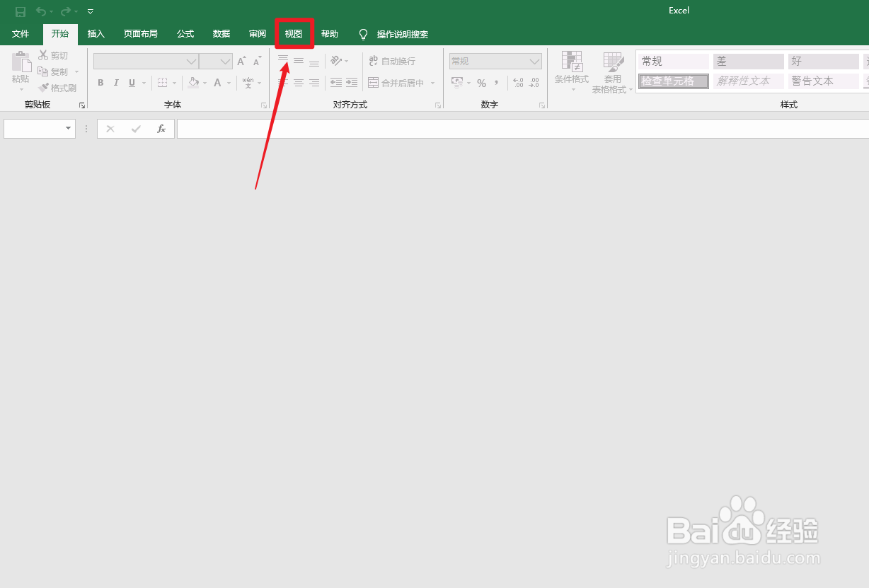869x588 pixels.
Task: Click the 套用表格格式 button
Action: click(x=613, y=71)
